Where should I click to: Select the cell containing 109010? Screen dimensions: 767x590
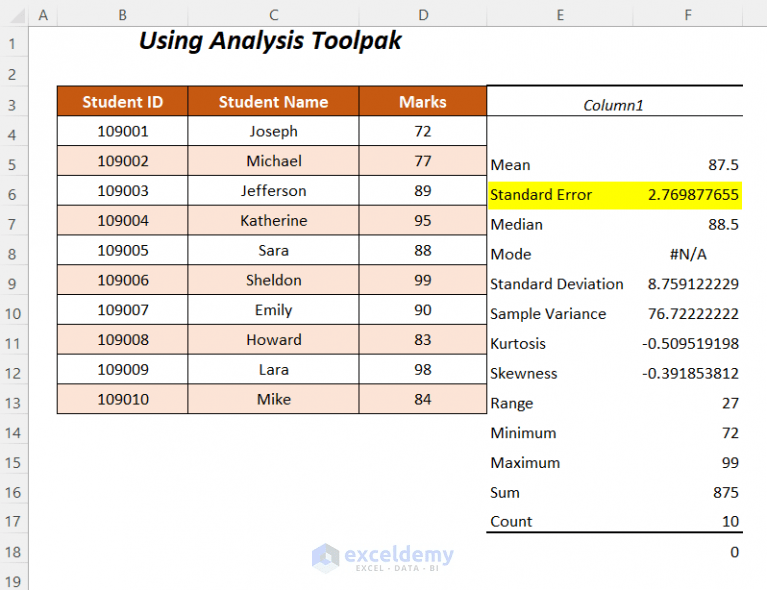point(122,399)
